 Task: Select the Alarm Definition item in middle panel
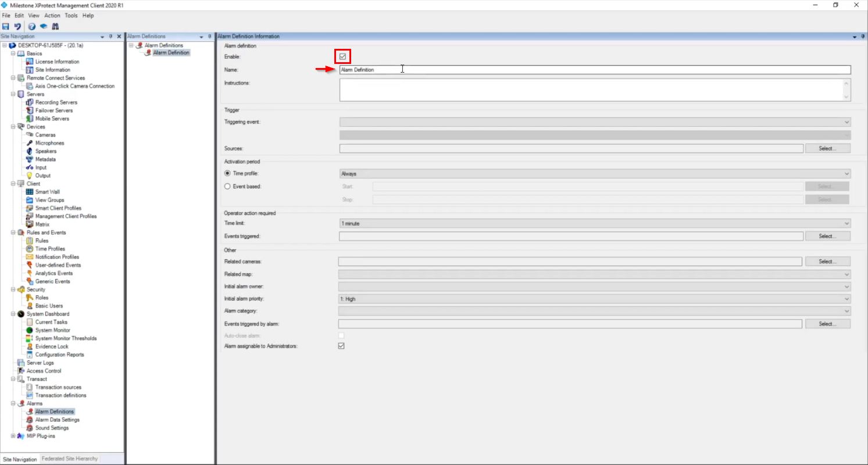(171, 53)
